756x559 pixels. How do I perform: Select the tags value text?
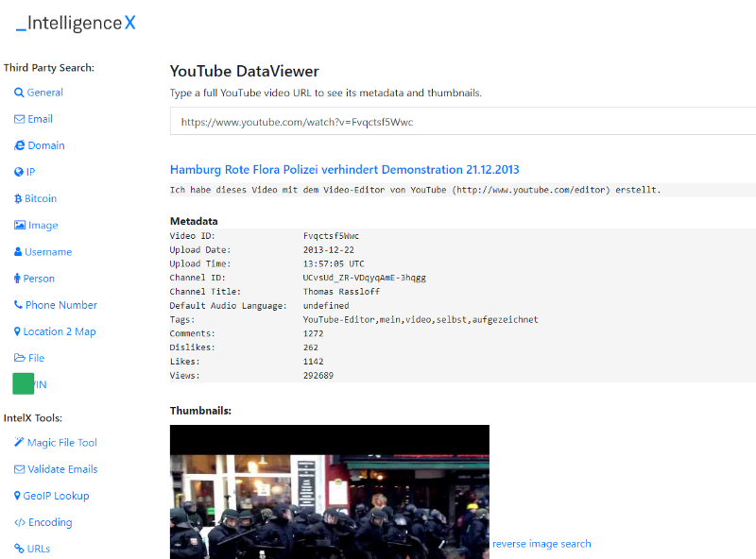pyautogui.click(x=421, y=319)
